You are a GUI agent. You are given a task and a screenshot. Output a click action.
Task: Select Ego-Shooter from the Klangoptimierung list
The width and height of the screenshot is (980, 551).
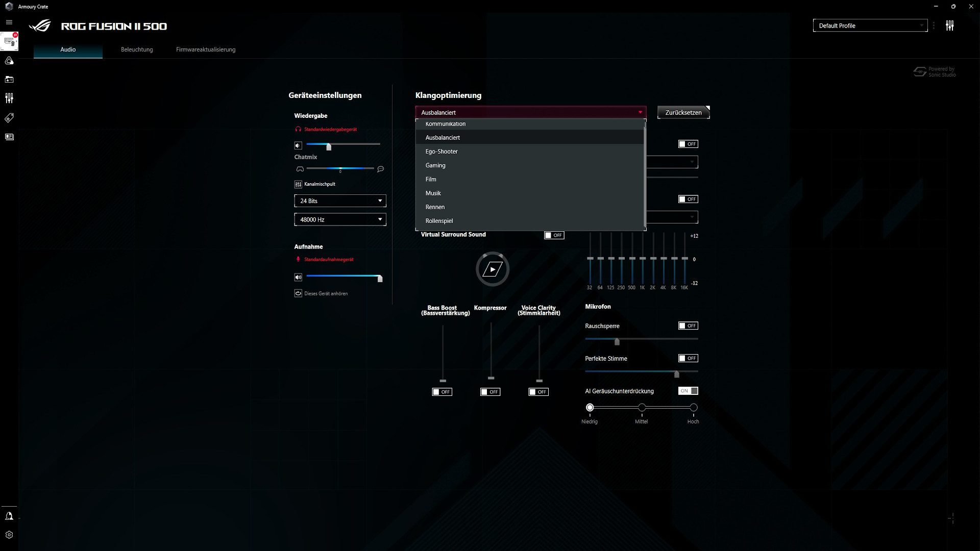[x=442, y=151]
